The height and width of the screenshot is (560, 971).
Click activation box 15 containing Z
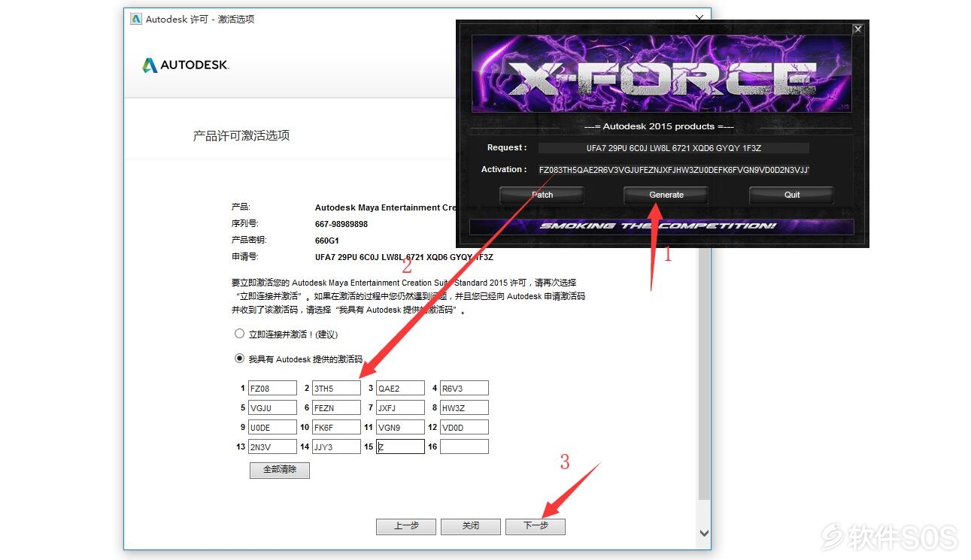tap(400, 447)
